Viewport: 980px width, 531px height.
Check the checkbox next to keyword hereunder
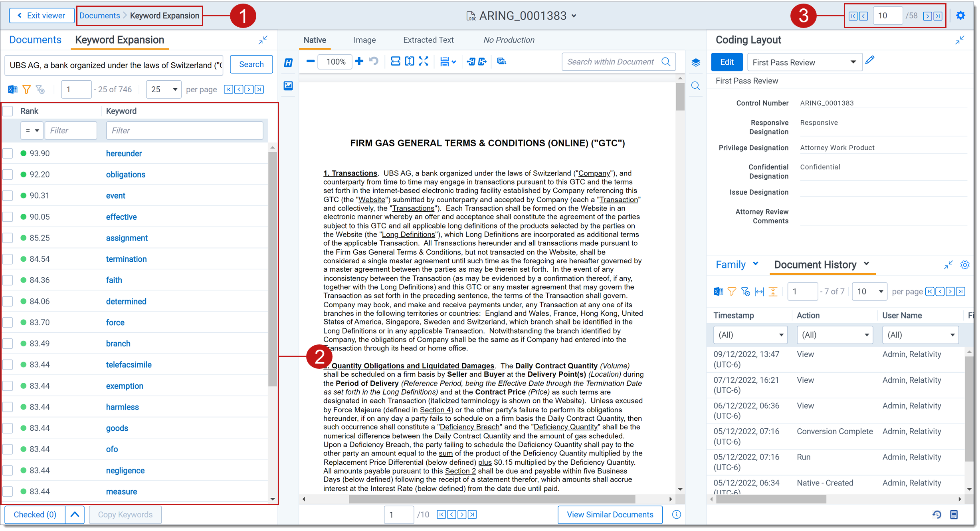coord(8,153)
